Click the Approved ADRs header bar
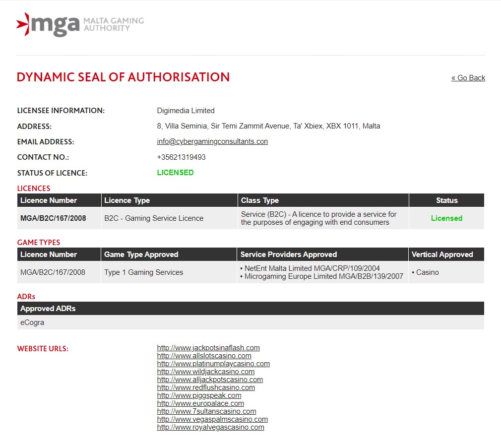501x448 pixels. [250, 309]
